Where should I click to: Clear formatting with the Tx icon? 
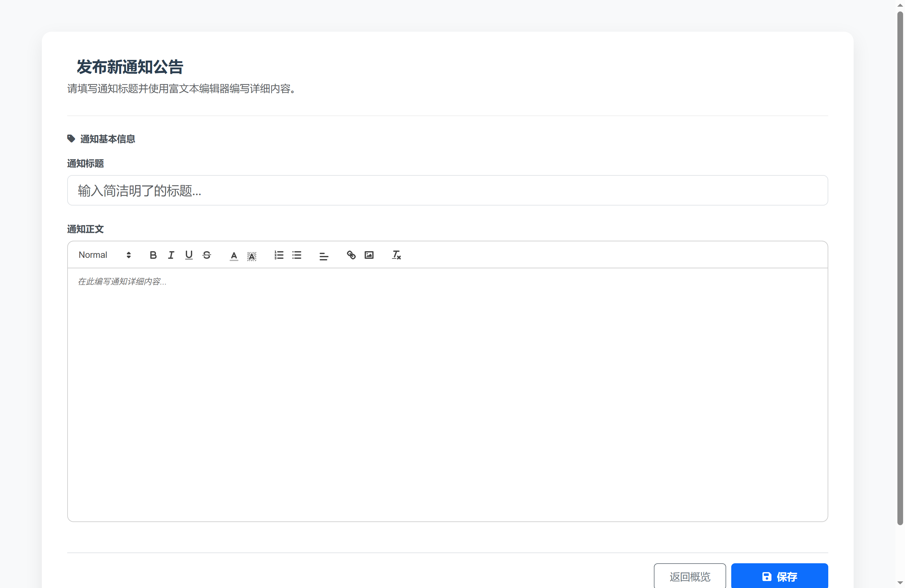tap(396, 255)
